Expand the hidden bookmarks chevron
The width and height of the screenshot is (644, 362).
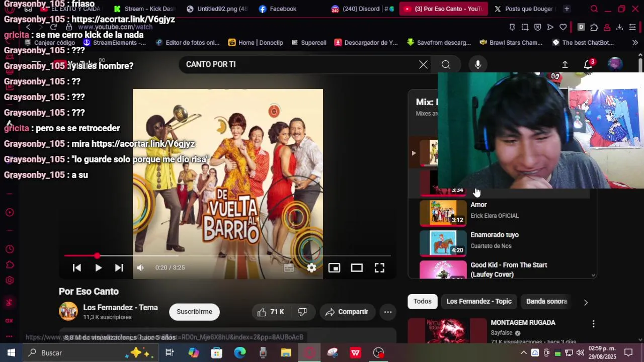635,43
